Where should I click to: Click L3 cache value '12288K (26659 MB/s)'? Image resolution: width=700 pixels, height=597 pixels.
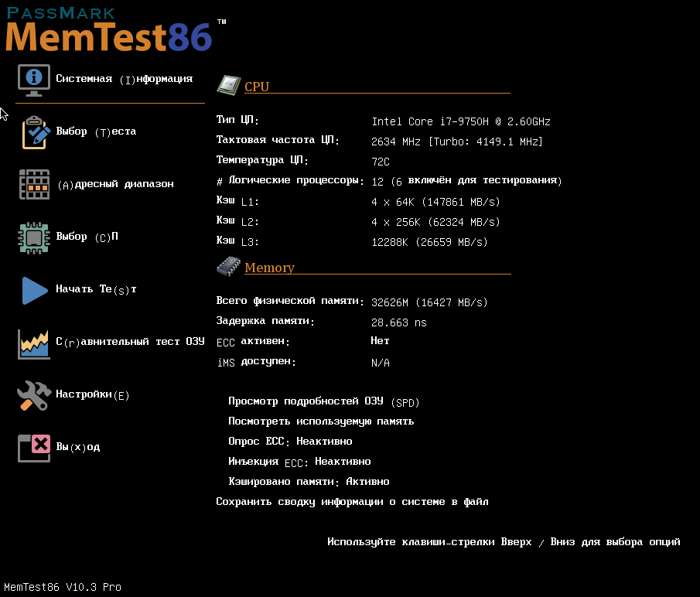(429, 242)
